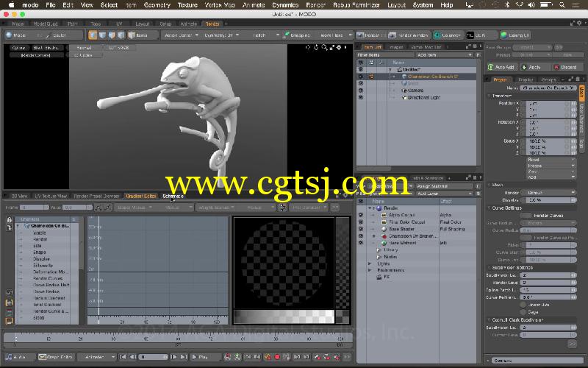588x368 pixels.
Task: Click the Options button in render viewport
Action: [18, 48]
